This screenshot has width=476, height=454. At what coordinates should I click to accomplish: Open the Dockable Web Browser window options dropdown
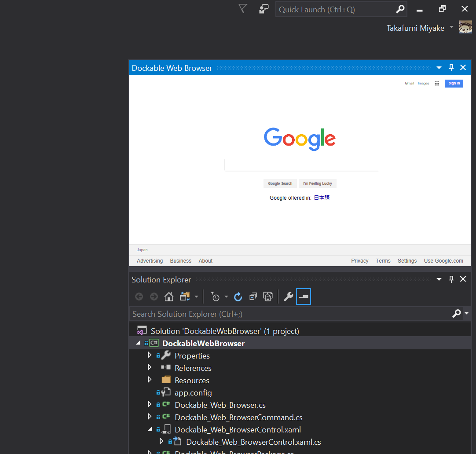pyautogui.click(x=439, y=68)
